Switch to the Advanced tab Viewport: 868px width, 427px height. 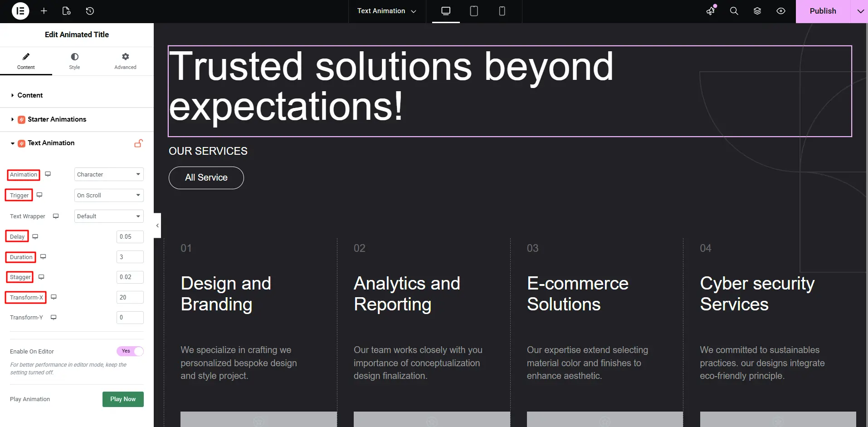[x=125, y=61]
